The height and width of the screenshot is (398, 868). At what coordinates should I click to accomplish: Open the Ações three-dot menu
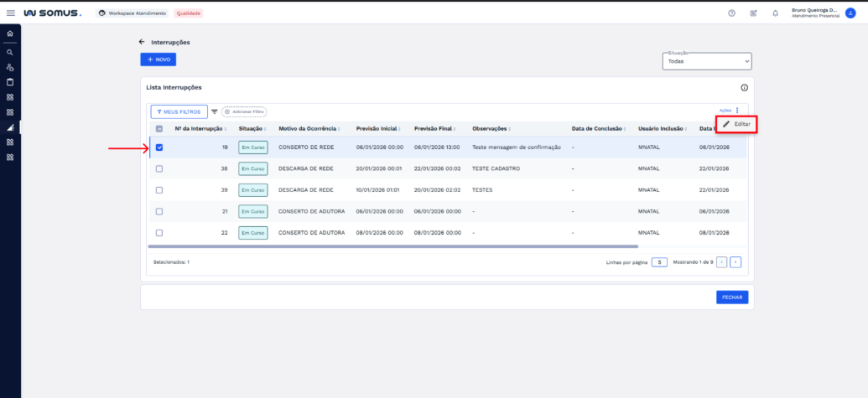tap(737, 111)
